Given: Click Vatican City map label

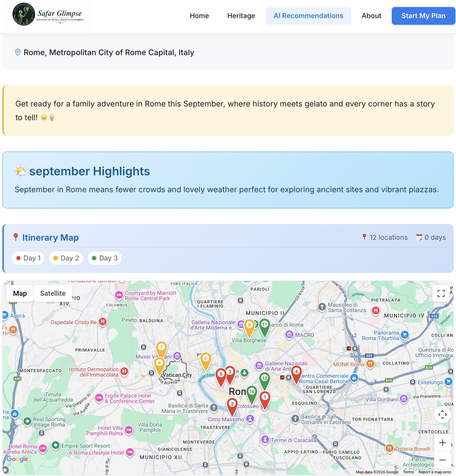Looking at the screenshot, I should pos(177,375).
